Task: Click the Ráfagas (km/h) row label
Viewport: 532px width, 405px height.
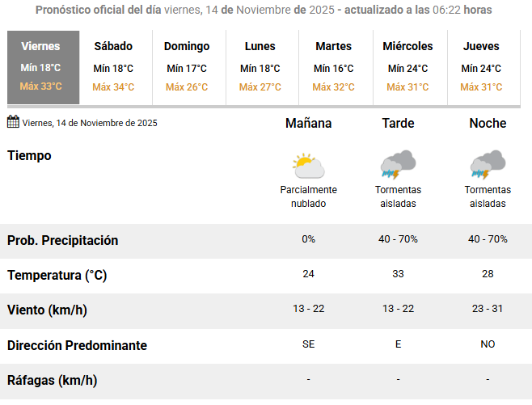Action: [53, 380]
